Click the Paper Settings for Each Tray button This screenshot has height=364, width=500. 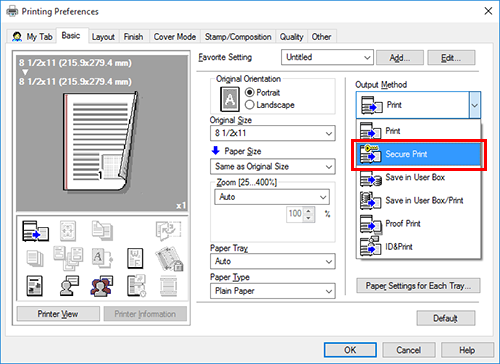pos(418,286)
